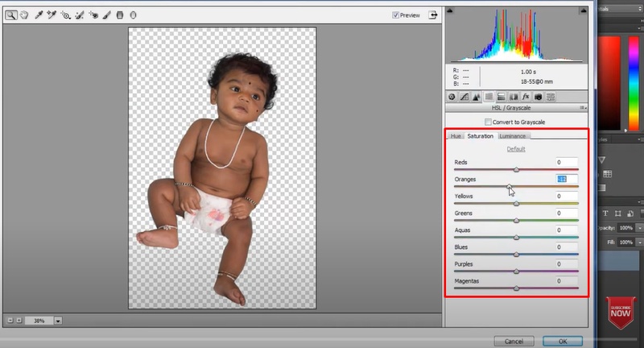Select the Hand tool
The height and width of the screenshot is (348, 644).
pos(24,14)
